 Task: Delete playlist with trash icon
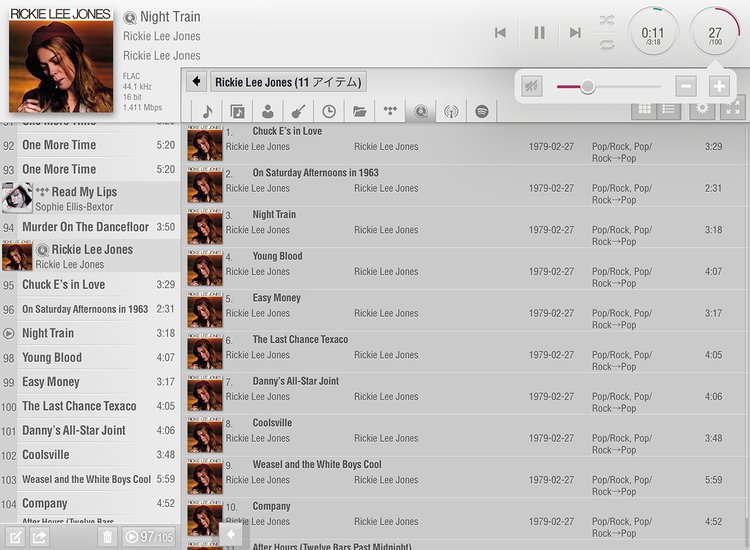[x=108, y=537]
